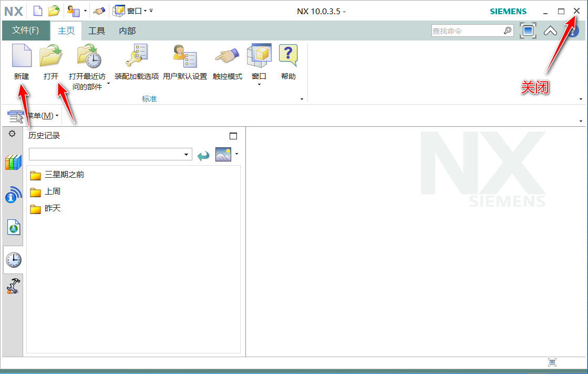Viewport: 588px width, 374px height.
Task: Click the search magnifier in 查找命令
Action: tap(508, 31)
